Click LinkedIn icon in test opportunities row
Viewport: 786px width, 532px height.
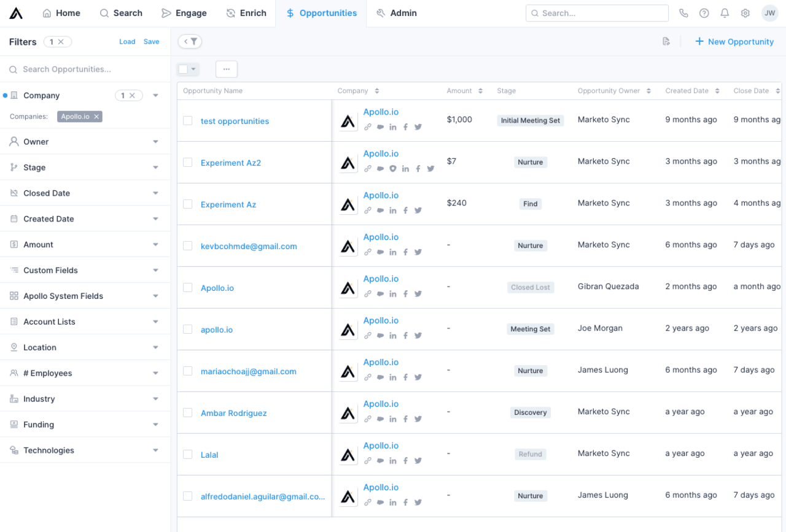[393, 127]
